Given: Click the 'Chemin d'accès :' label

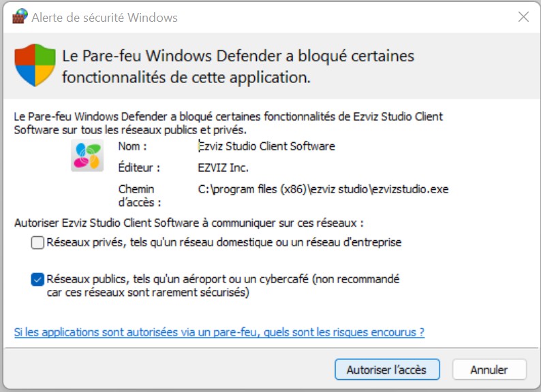Looking at the screenshot, I should pos(140,195).
